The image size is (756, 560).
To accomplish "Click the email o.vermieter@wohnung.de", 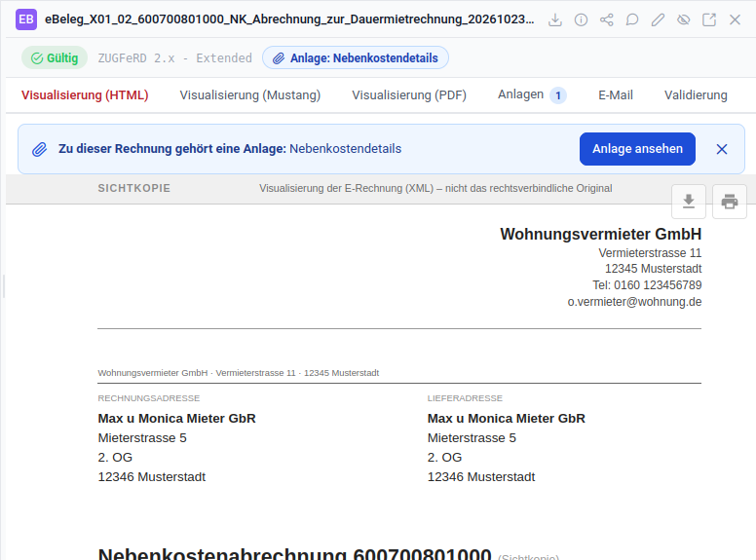I will coord(634,302).
